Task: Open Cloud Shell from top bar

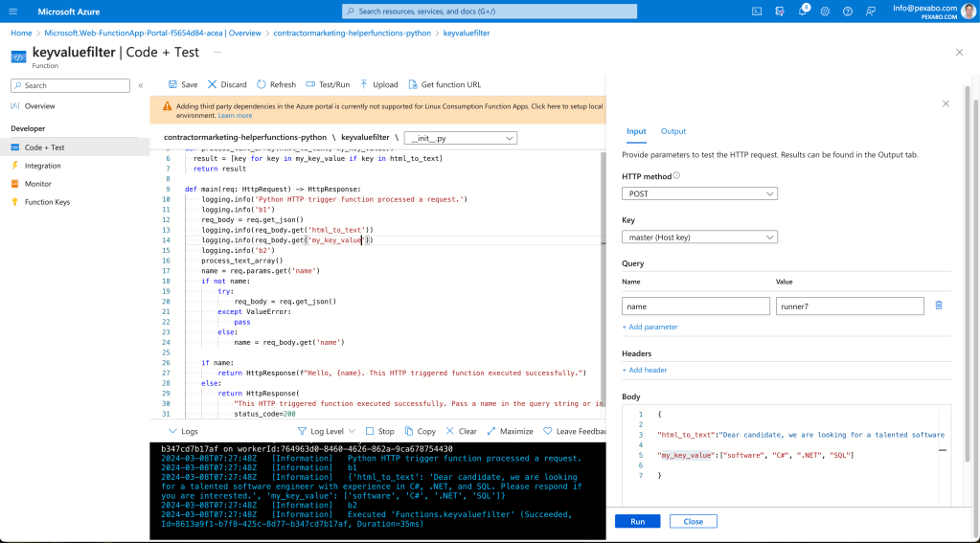Action: (x=756, y=11)
